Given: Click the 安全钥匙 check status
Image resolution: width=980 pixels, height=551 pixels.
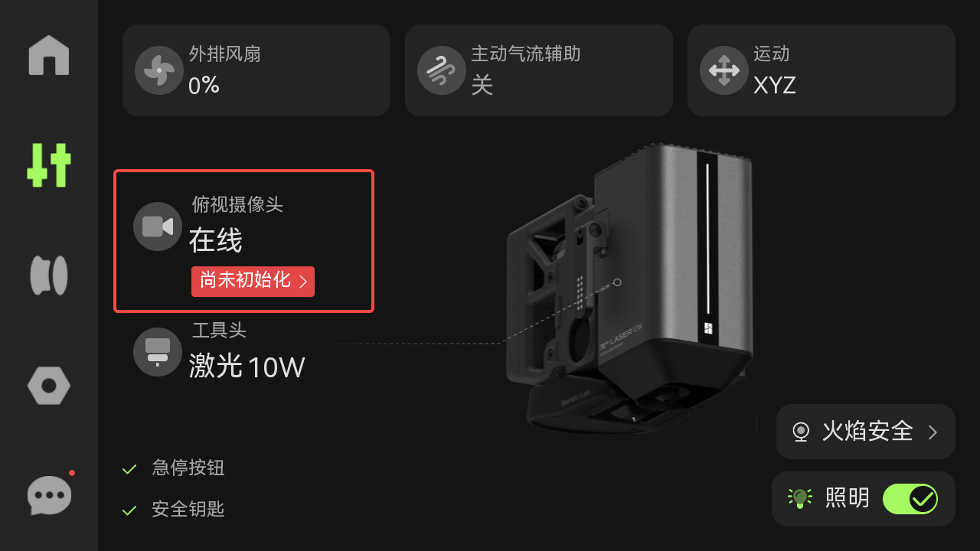Looking at the screenshot, I should point(173,509).
